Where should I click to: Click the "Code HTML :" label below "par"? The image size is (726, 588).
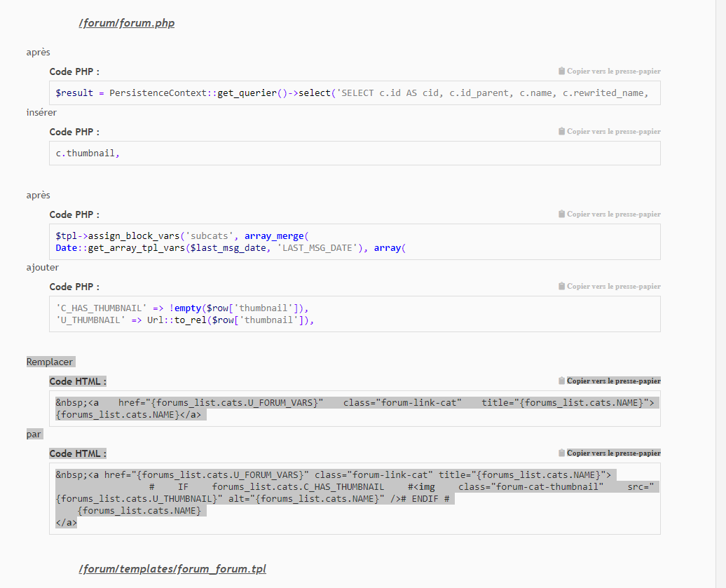[78, 453]
